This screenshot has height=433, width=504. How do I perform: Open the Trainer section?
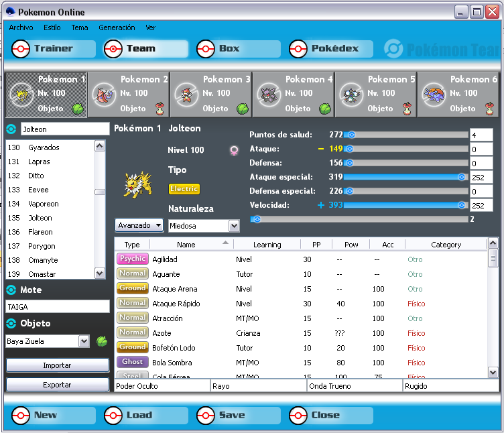(x=54, y=49)
